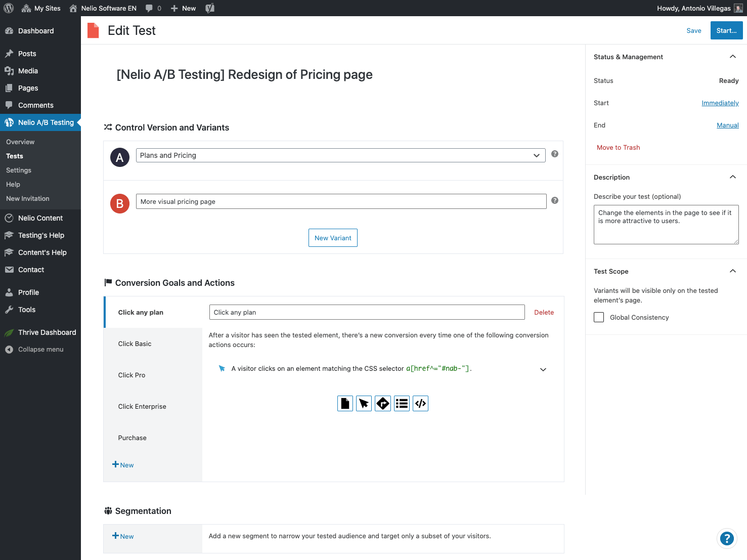
Task: Select the Click Basic goal tab
Action: 135,343
